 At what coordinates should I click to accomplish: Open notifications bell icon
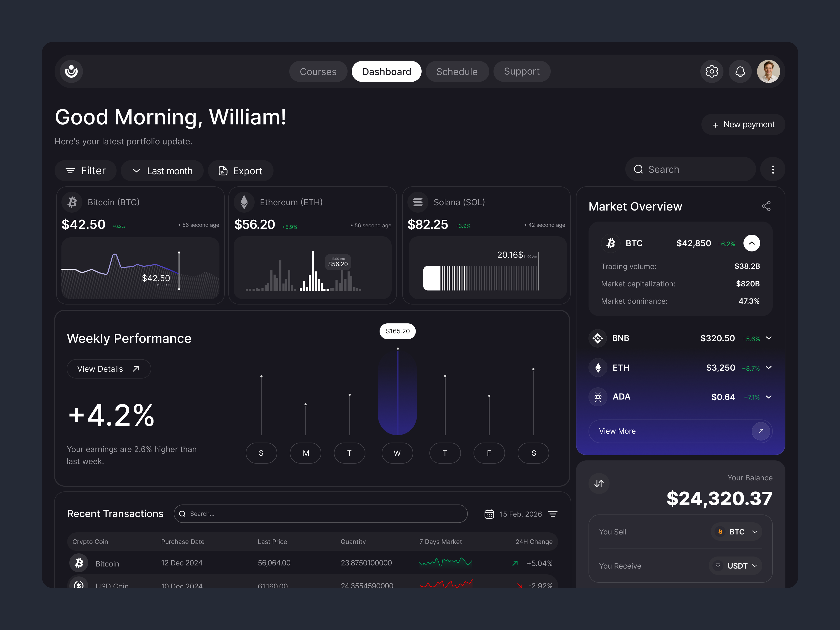[740, 71]
